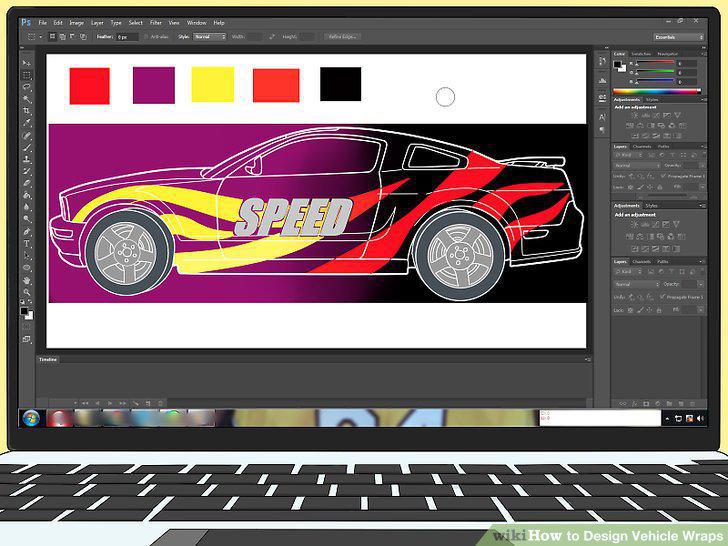The width and height of the screenshot is (728, 546).
Task: Select the Blur tool
Action: tap(27, 208)
